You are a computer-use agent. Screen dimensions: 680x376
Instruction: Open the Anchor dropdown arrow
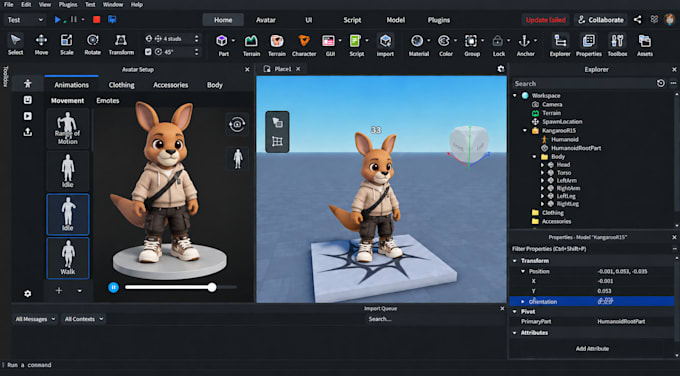pos(536,41)
